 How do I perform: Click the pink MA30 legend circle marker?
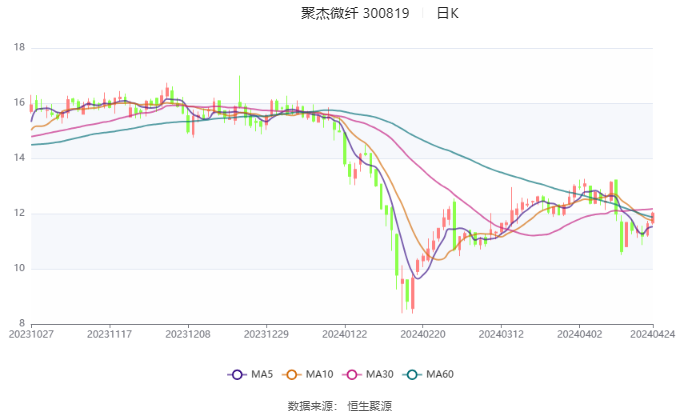coord(354,374)
